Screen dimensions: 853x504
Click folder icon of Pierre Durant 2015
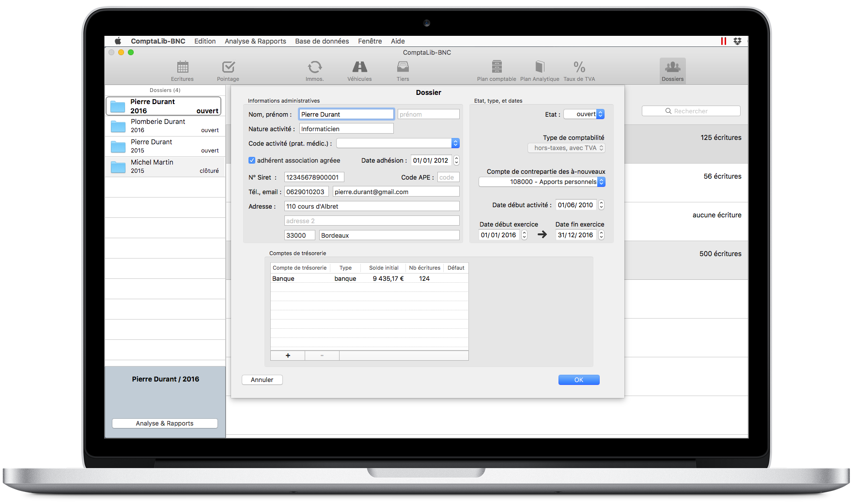[118, 147]
